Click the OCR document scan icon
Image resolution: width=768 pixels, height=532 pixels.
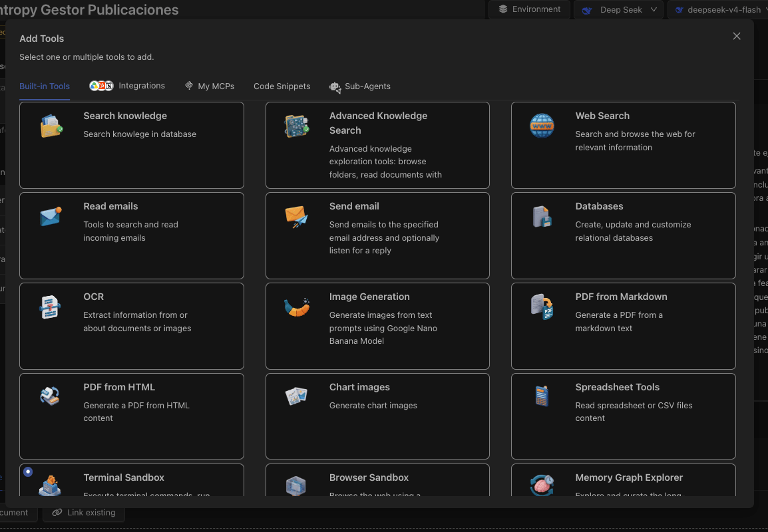point(50,307)
